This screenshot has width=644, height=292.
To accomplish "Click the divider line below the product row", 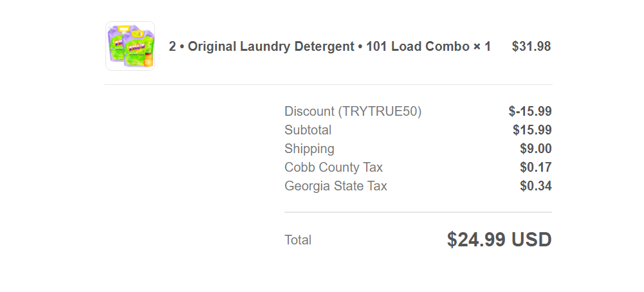I will (328, 85).
